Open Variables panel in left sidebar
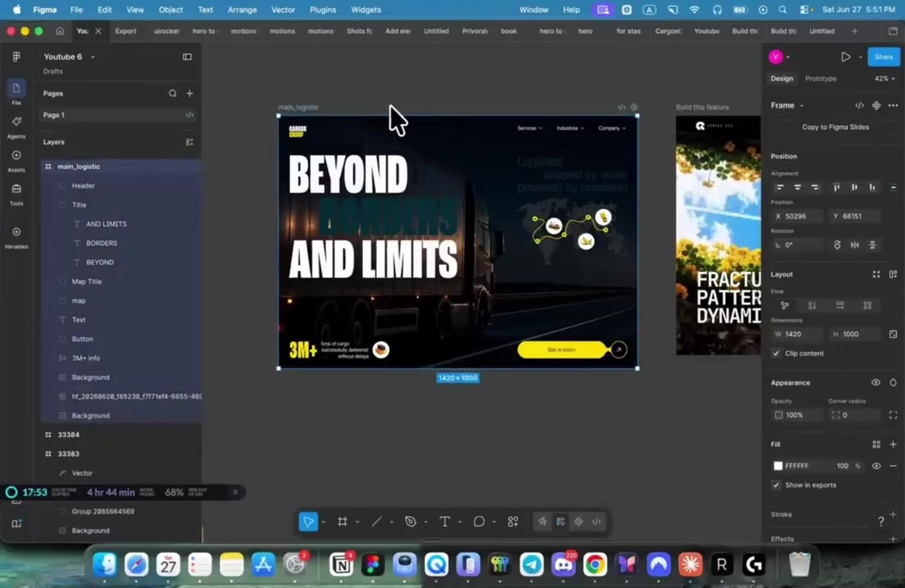Viewport: 905px width, 588px height. click(x=16, y=237)
